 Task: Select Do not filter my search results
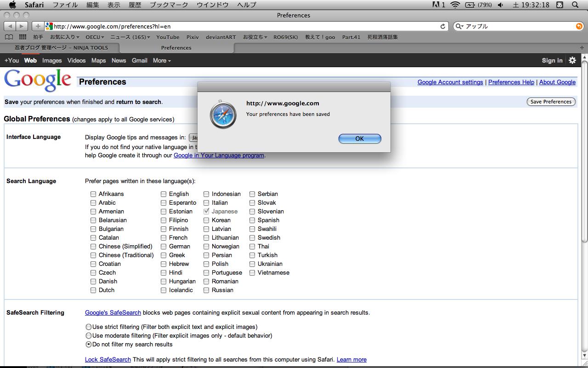coord(89,345)
